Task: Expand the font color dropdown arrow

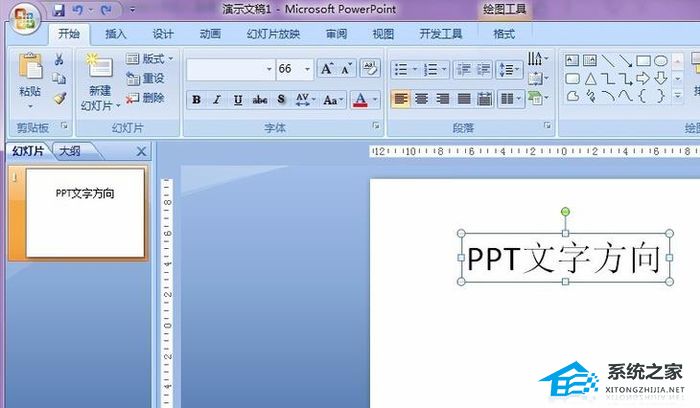Action: [375, 100]
